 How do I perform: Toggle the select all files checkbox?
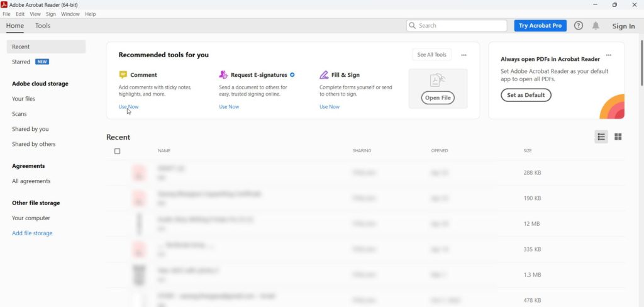pyautogui.click(x=117, y=151)
